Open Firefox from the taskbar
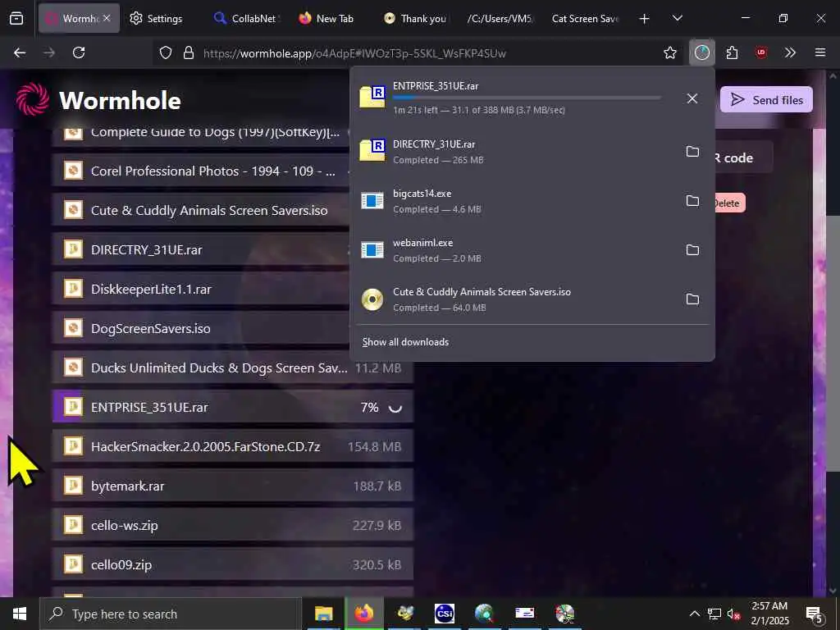 [x=363, y=614]
